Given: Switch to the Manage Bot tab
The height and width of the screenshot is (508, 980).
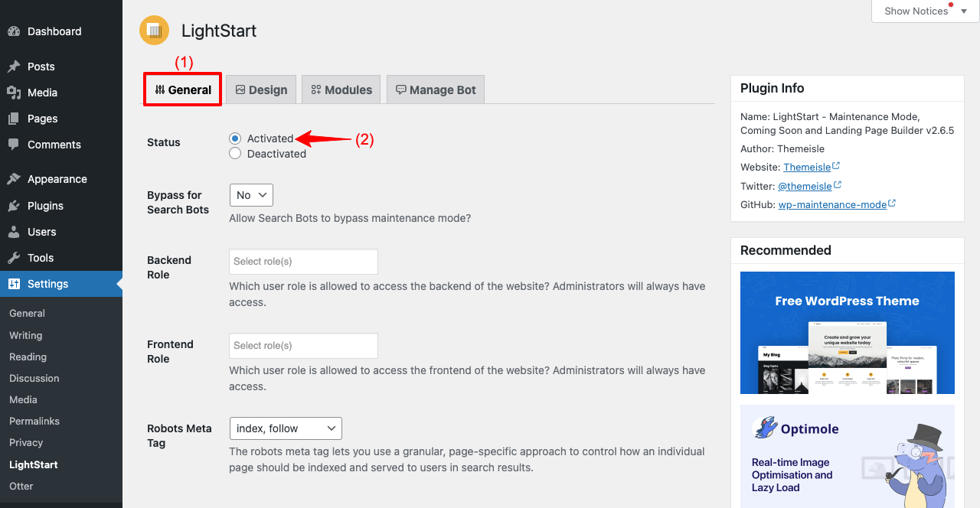Looking at the screenshot, I should coord(436,90).
